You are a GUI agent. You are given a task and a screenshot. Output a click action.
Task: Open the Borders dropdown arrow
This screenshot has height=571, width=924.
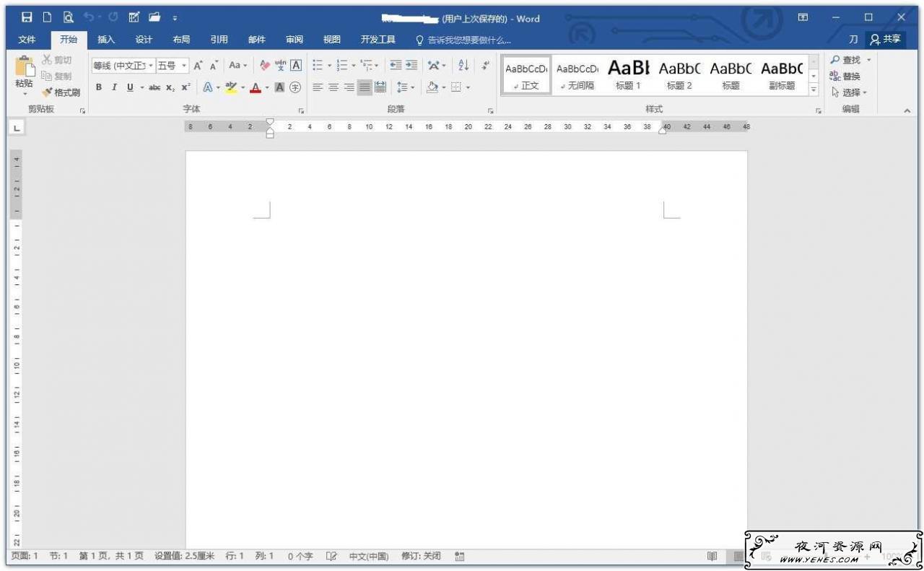(x=468, y=87)
